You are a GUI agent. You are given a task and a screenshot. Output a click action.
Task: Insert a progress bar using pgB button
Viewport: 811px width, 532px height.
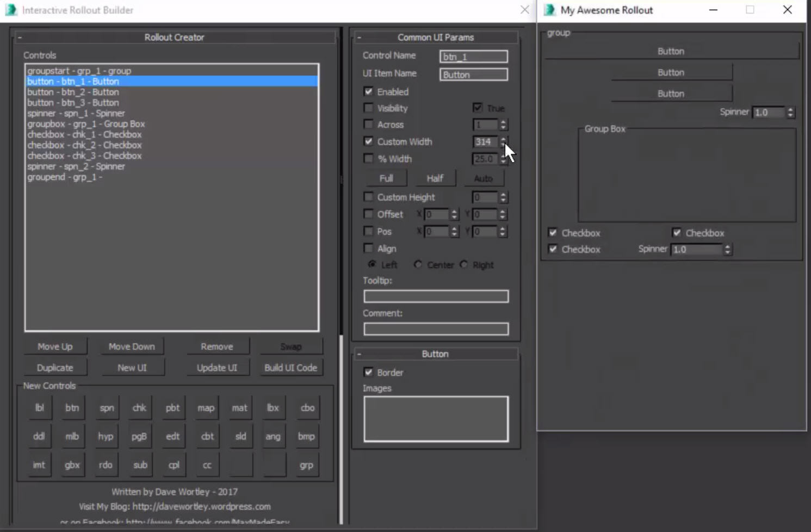[x=139, y=436]
